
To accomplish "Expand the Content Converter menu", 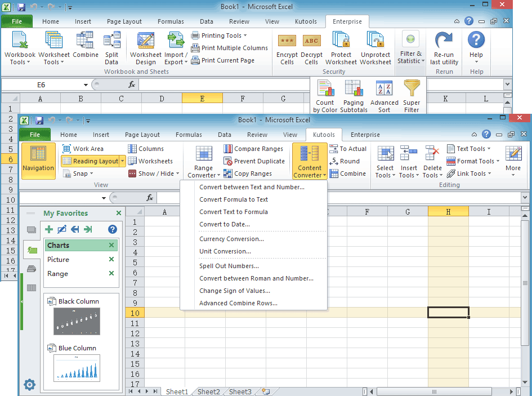I will click(310, 162).
